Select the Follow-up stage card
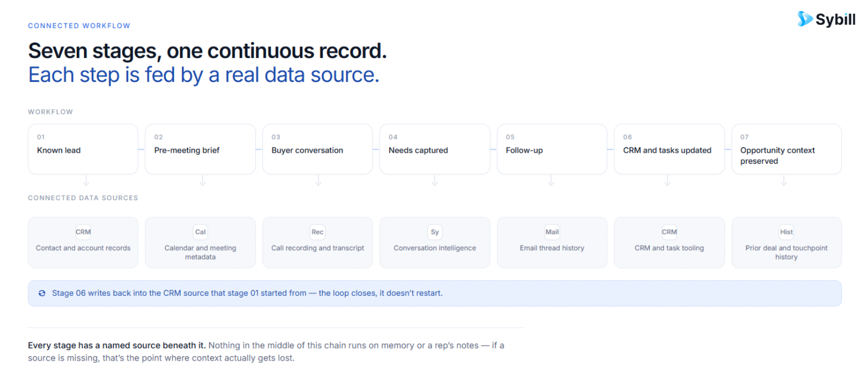This screenshot has height=386, width=868. tap(552, 149)
